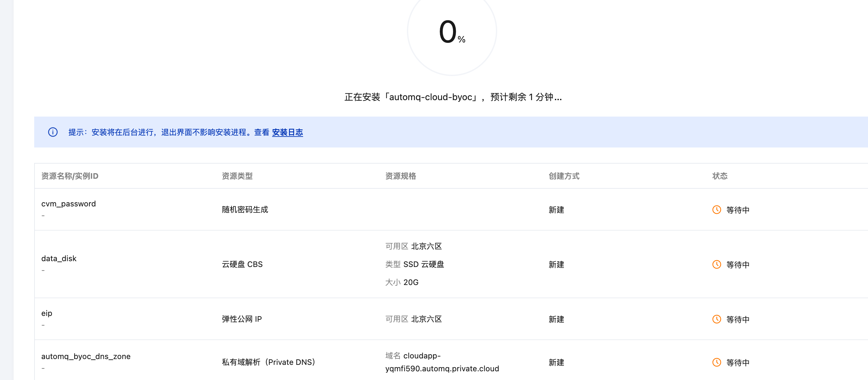Click the 资源规格 column header
Screen dimensions: 868x380
pyautogui.click(x=400, y=176)
